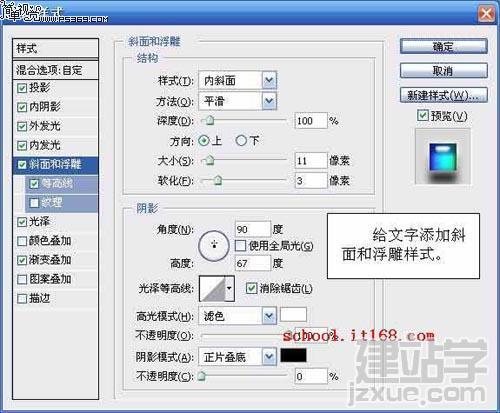Click the 取消 cancel button
The image size is (500, 413).
click(444, 70)
